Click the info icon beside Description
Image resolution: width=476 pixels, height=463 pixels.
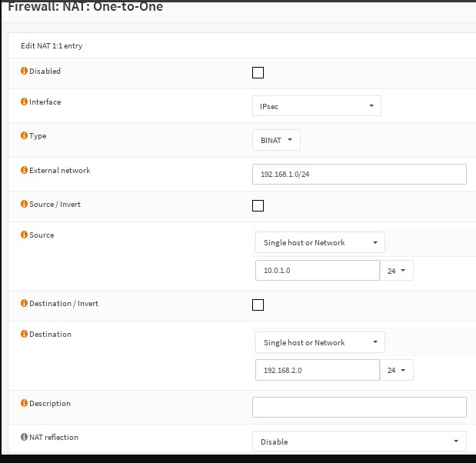coord(24,404)
